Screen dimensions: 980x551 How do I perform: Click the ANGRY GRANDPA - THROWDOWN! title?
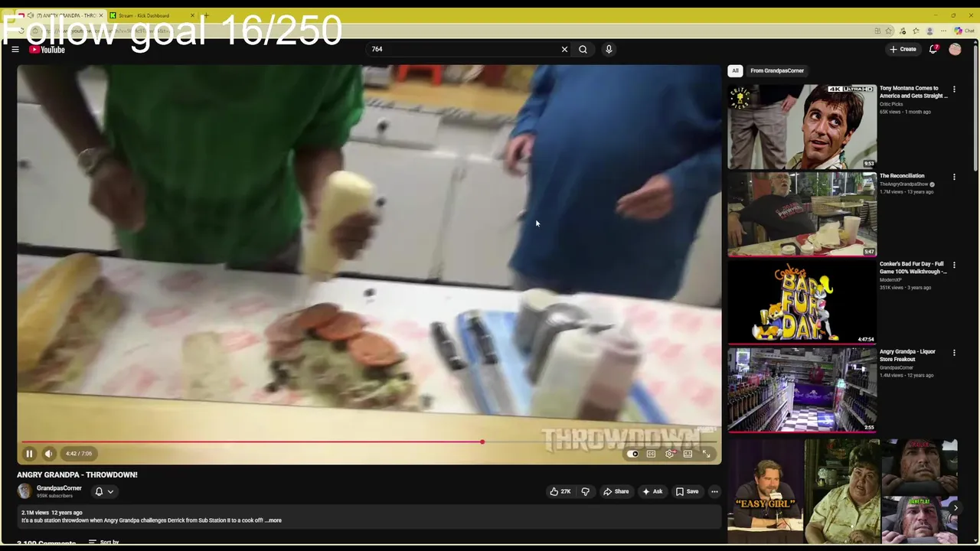[x=77, y=474]
